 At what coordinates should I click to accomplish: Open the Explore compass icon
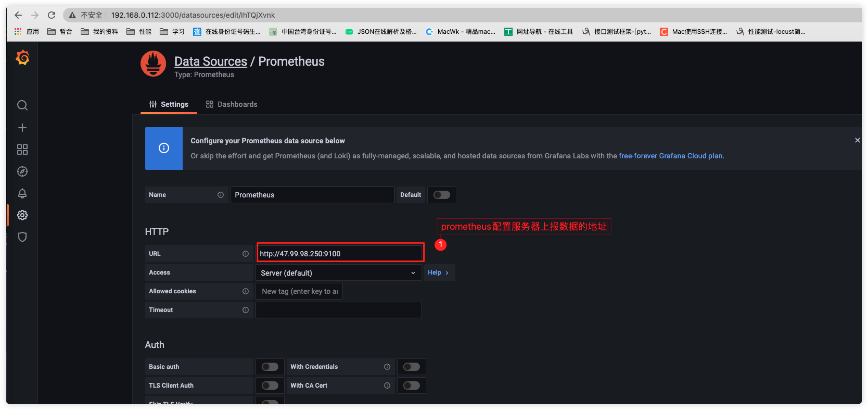point(22,171)
